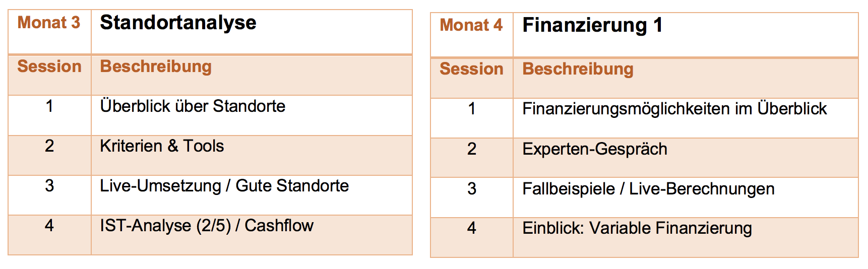Viewport: 868px width, 269px height.
Task: Click "Einblick: Variable Finanzierung" cell
Action: [637, 228]
